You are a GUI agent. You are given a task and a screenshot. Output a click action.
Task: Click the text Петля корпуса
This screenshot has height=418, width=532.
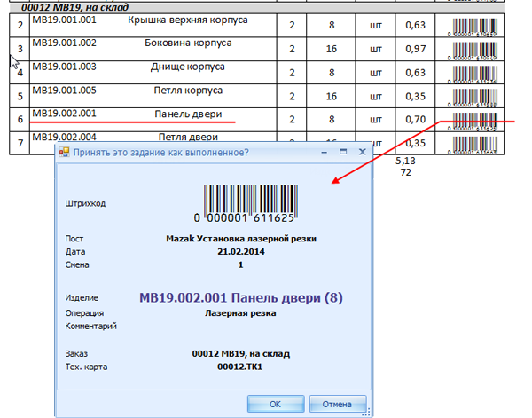point(188,91)
